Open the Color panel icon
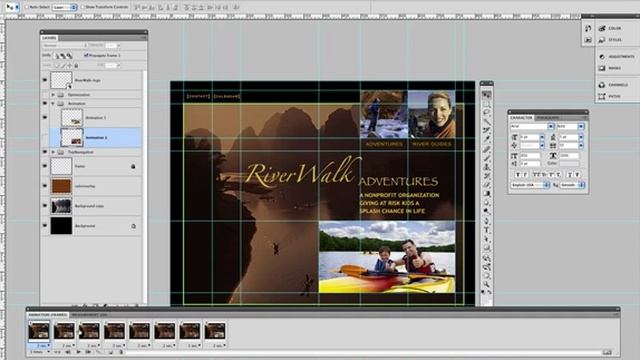The image size is (640, 360). pos(602,28)
